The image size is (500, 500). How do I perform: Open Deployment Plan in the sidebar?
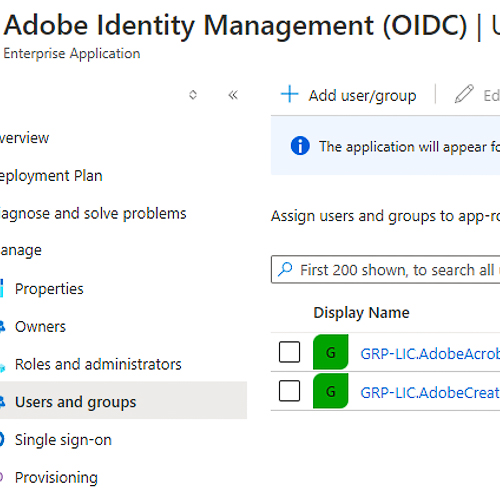(51, 176)
